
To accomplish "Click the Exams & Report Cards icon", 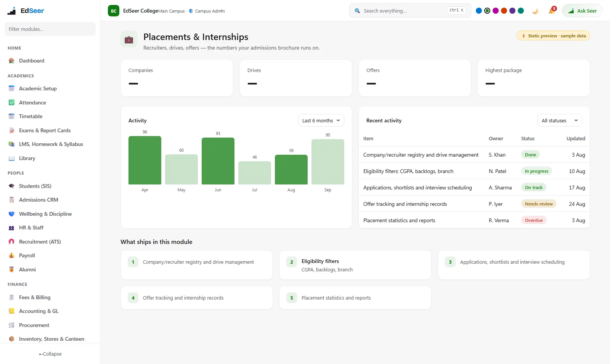I will (x=11, y=130).
